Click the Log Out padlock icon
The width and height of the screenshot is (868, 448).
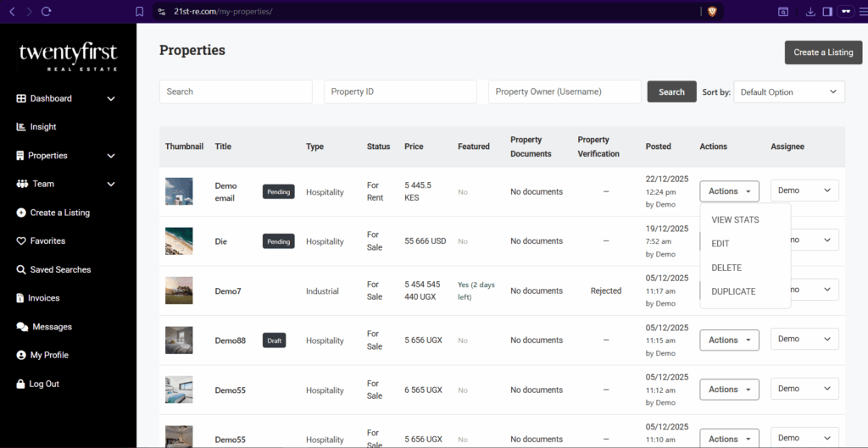pos(21,384)
